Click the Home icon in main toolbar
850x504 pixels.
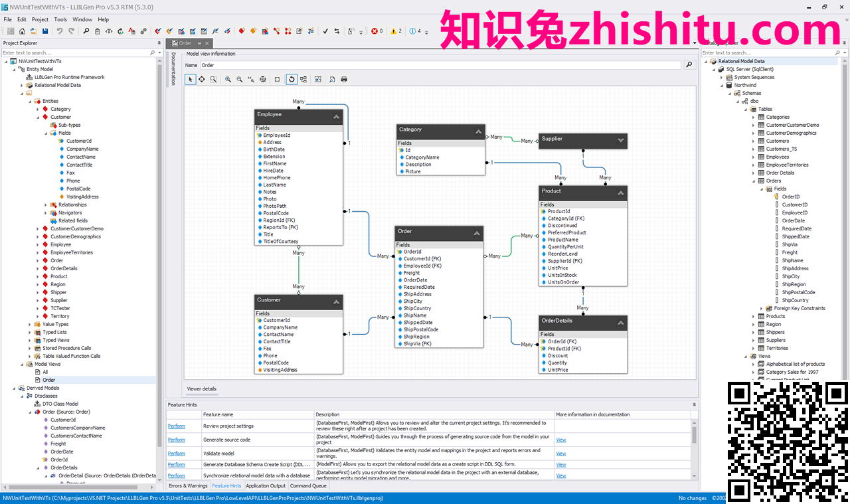22,31
